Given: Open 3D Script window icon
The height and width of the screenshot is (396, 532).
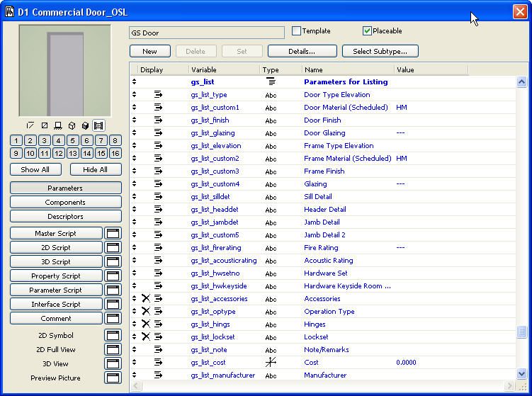Looking at the screenshot, I should [113, 261].
